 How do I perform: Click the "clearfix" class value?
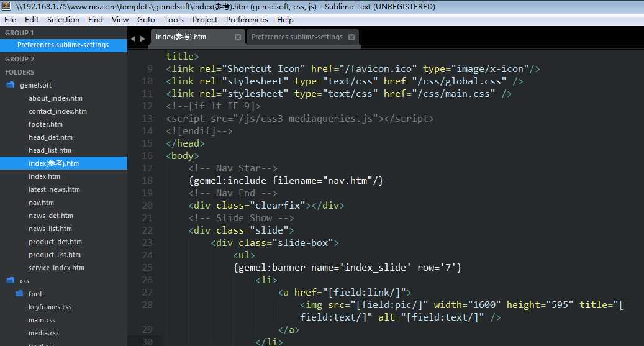click(278, 206)
